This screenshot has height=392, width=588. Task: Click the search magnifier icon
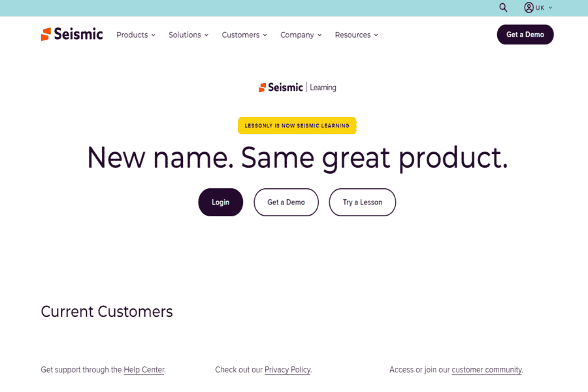[x=503, y=7]
